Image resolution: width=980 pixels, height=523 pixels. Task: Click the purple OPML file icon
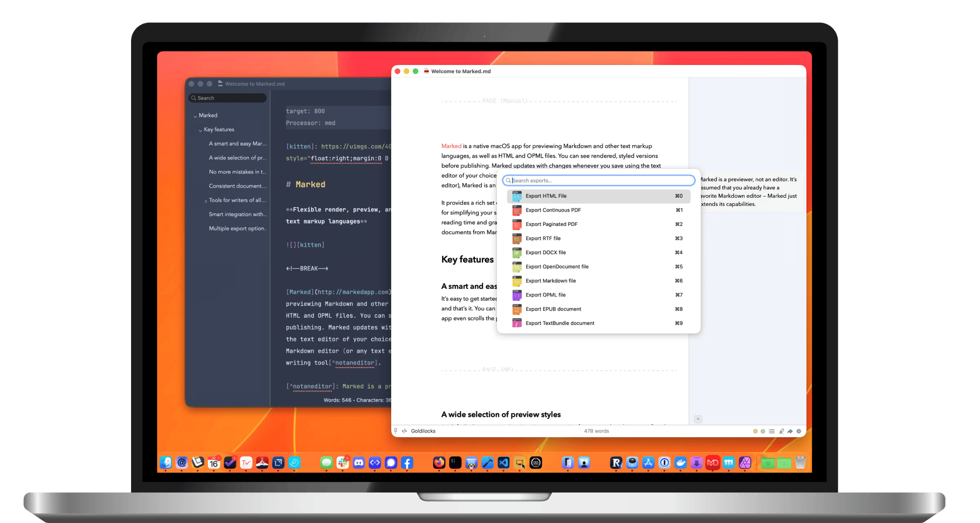pyautogui.click(x=517, y=295)
